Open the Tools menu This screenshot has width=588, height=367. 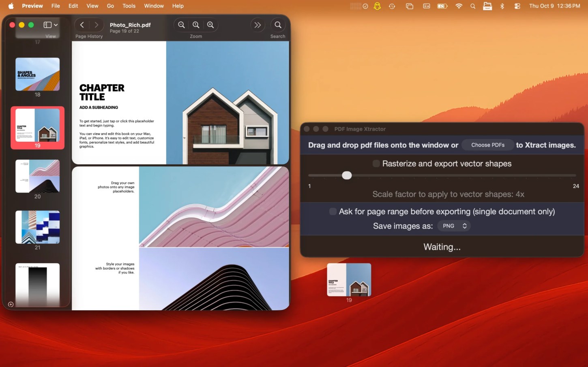pos(129,6)
